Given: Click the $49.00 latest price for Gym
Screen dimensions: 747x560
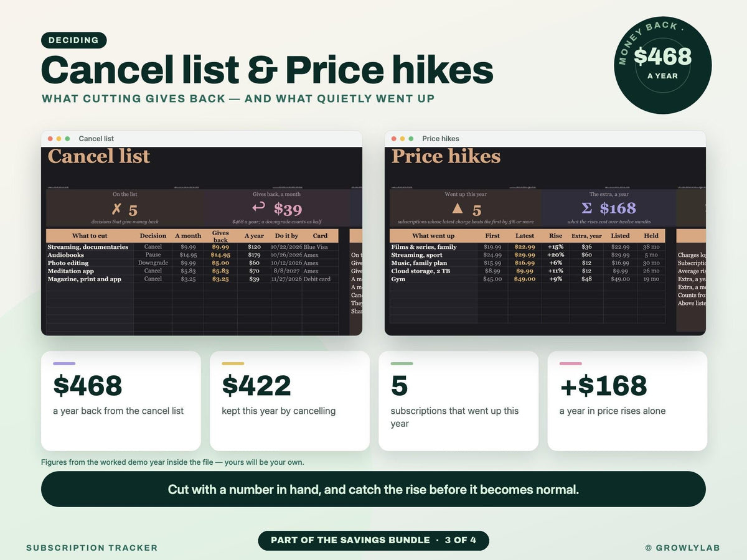Looking at the screenshot, I should 525,279.
